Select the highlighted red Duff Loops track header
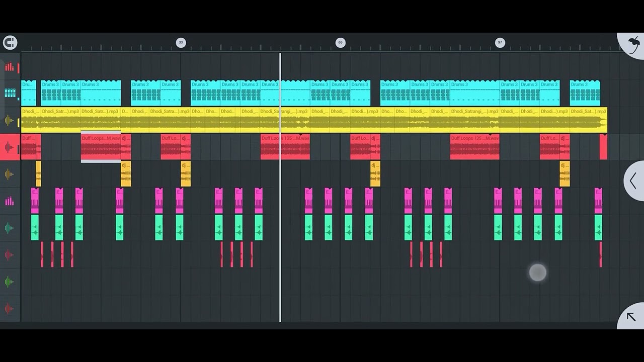 [x=10, y=147]
